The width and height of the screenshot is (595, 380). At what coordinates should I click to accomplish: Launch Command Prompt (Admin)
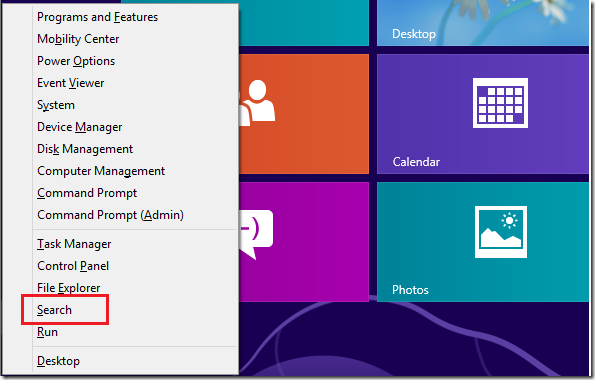pos(110,215)
